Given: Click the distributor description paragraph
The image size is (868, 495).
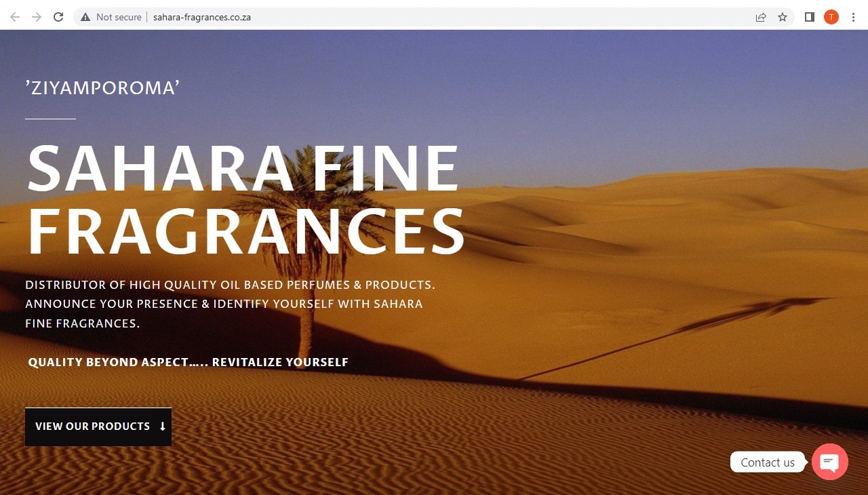Looking at the screenshot, I should coord(229,304).
